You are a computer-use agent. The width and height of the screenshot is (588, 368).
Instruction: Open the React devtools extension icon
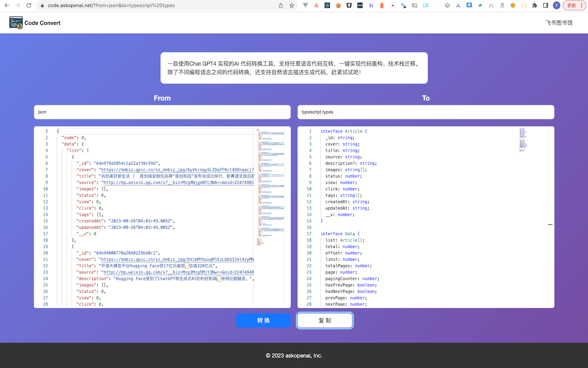[x=327, y=6]
